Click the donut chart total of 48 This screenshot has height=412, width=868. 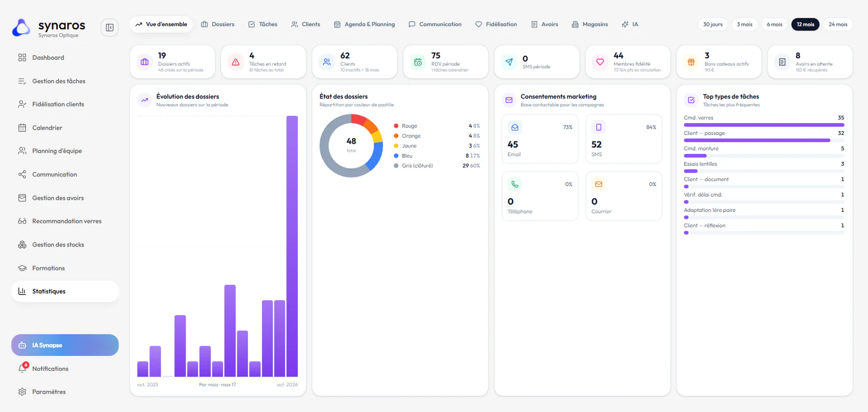pos(352,141)
